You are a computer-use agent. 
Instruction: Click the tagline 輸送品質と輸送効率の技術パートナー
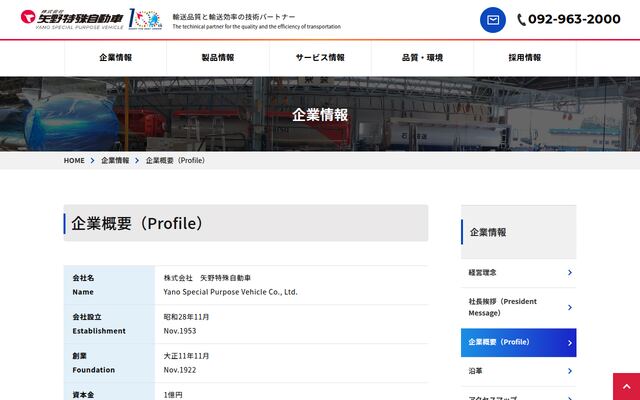click(x=234, y=17)
